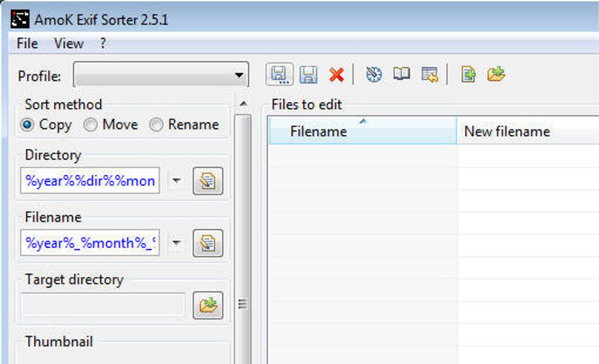Click the Directory pattern input field
Screen dimensions: 599x364
tap(90, 181)
